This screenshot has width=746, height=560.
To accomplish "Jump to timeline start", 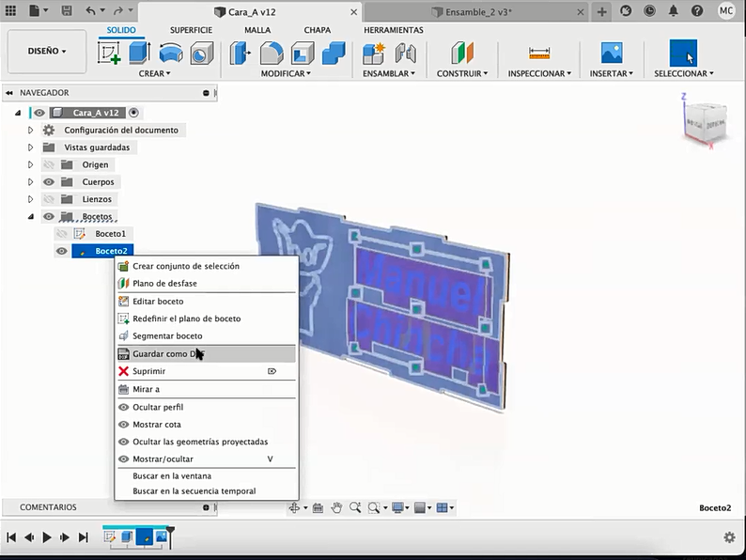I will tap(11, 537).
